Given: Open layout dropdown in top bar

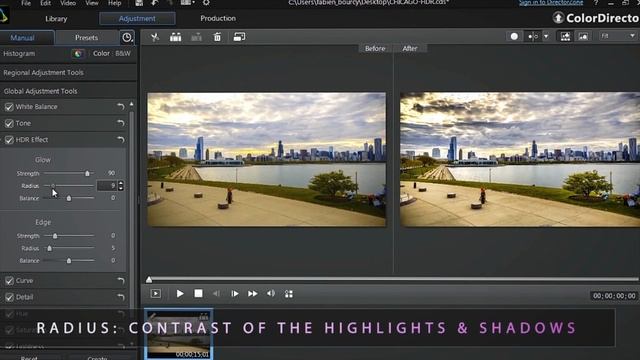Looking at the screenshot, I should (x=187, y=3).
